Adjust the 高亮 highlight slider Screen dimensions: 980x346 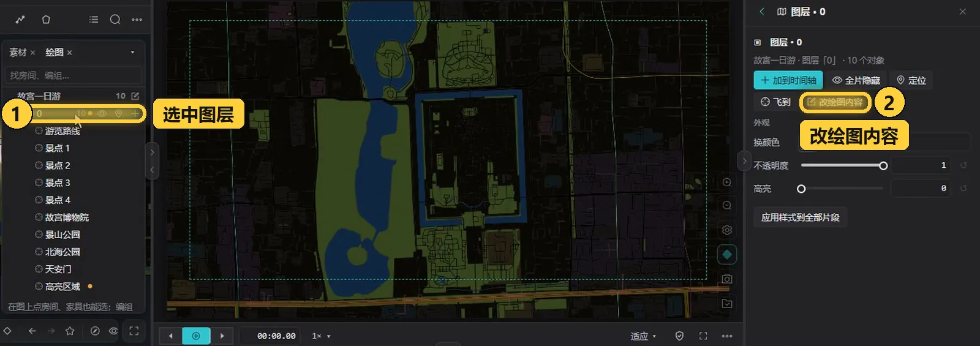[842, 189]
